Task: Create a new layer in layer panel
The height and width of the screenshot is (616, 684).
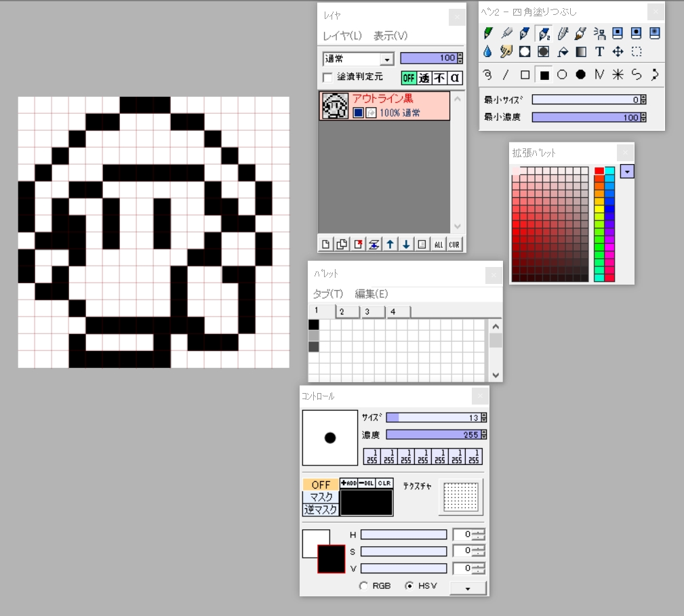Action: (326, 244)
